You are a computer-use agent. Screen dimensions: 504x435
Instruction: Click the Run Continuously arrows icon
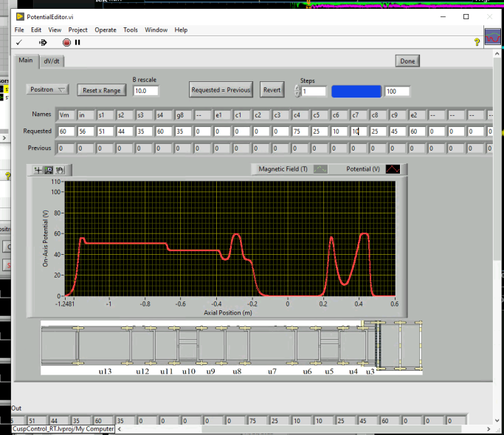pos(43,43)
